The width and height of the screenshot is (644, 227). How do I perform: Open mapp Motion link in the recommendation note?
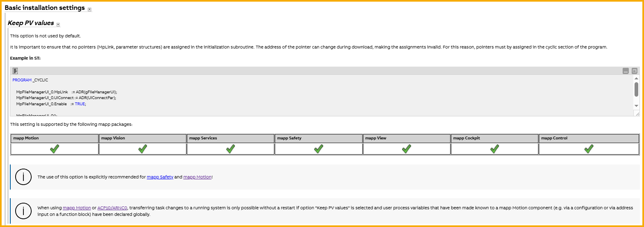tap(197, 177)
